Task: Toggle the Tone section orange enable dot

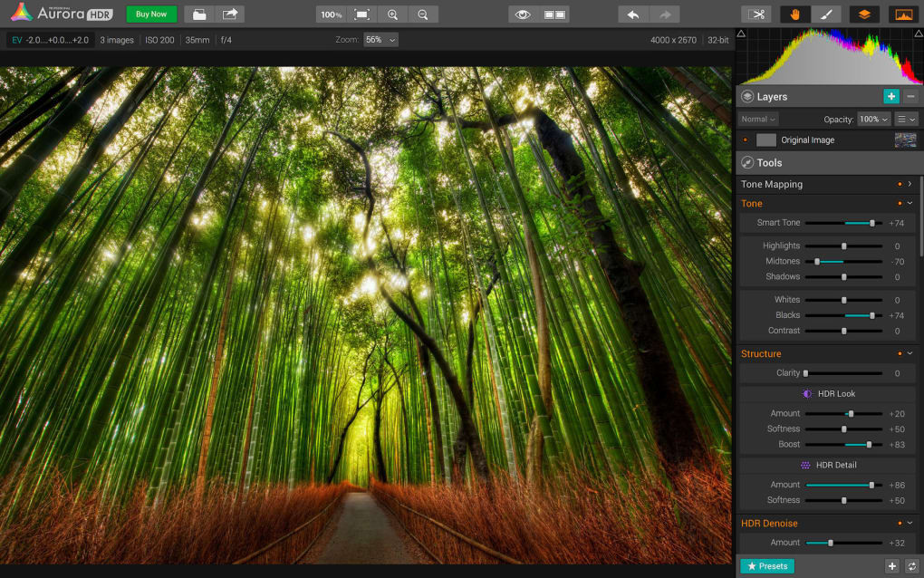Action: [x=900, y=203]
